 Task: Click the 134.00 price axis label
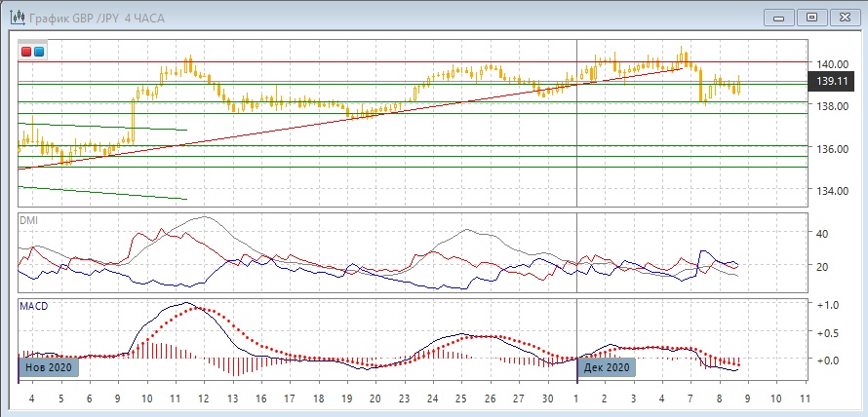832,191
